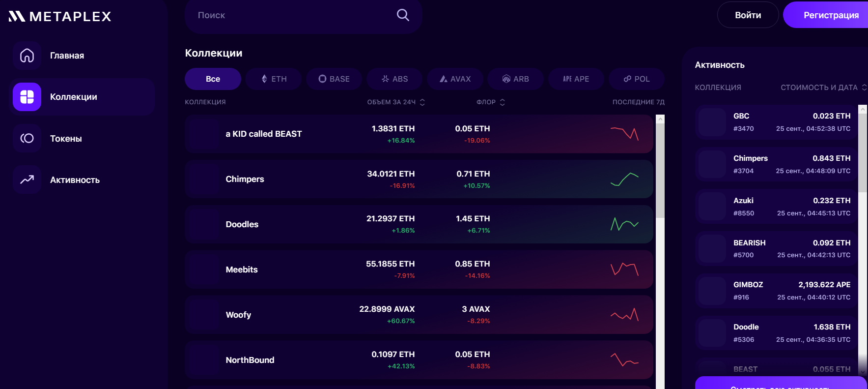This screenshot has height=389, width=868.
Task: Select the Все filter tab
Action: 213,79
